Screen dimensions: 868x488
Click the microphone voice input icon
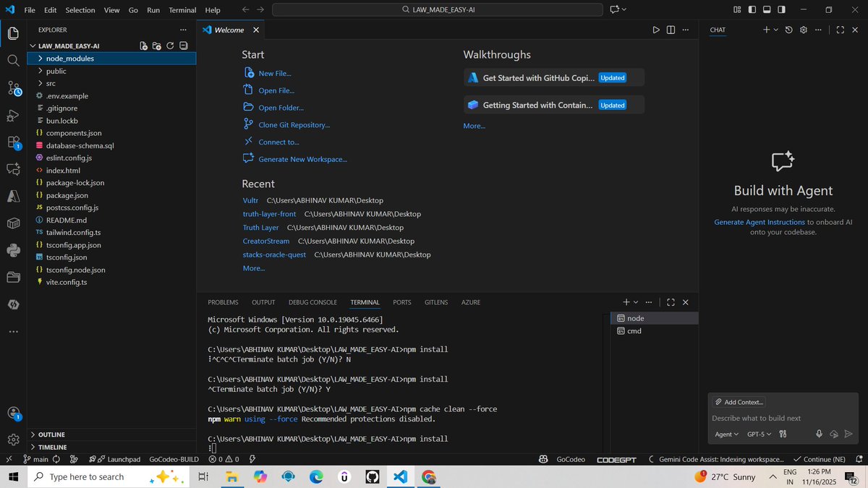tap(819, 434)
